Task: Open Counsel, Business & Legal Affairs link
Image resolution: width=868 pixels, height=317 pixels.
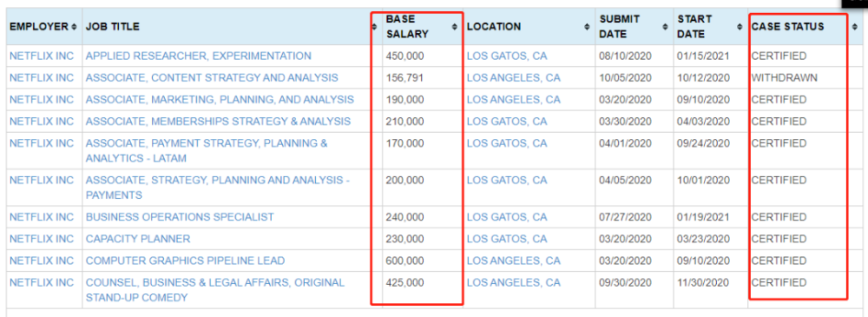Action: click(x=214, y=290)
